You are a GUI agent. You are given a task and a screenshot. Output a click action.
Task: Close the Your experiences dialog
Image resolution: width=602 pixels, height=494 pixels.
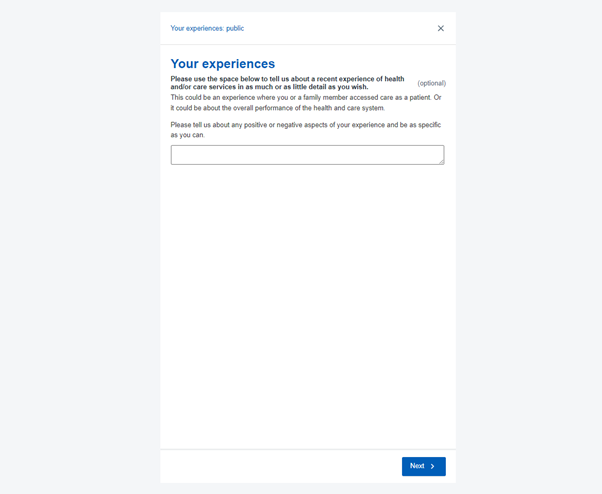click(x=440, y=28)
